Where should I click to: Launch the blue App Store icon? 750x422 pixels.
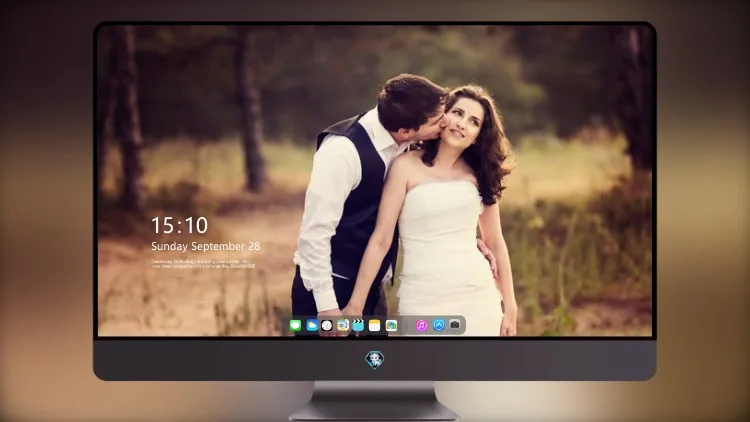tap(439, 325)
